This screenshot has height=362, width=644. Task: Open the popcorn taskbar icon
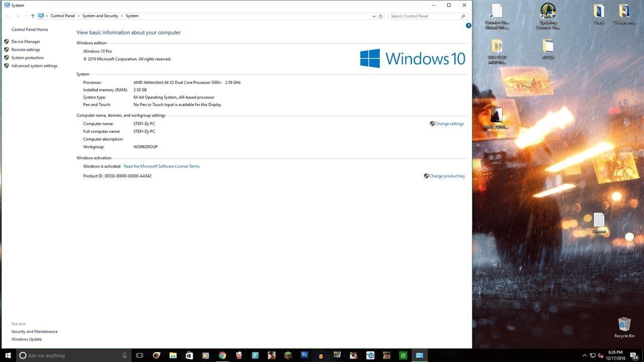point(238,355)
